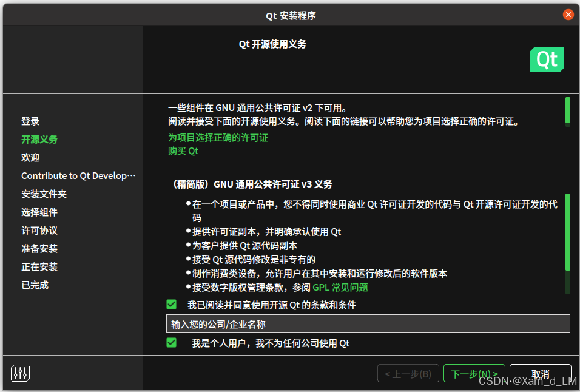Image resolution: width=580 pixels, height=392 pixels.
Task: Open the 购买 Qt link
Action: pos(183,151)
